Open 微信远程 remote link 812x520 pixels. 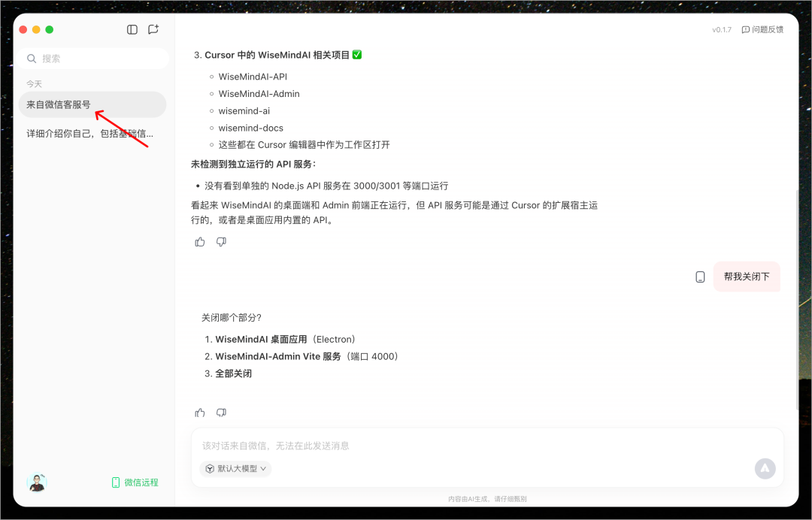pos(135,482)
